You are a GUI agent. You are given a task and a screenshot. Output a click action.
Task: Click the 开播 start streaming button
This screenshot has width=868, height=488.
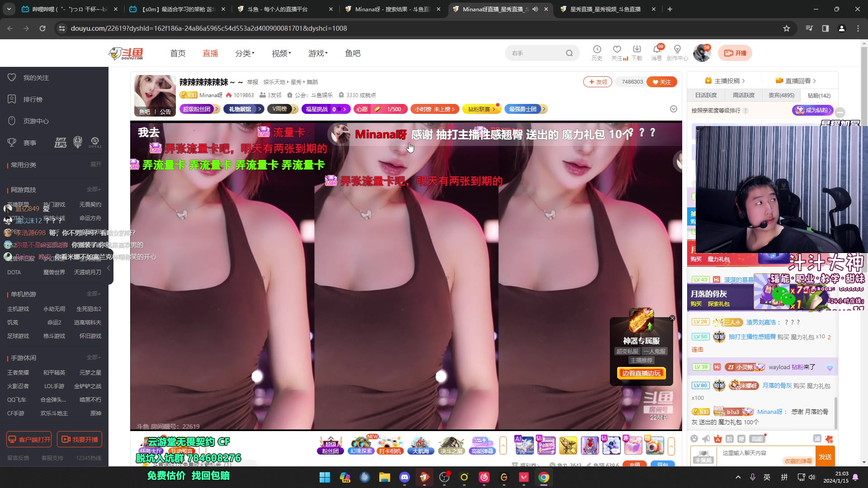pos(735,53)
